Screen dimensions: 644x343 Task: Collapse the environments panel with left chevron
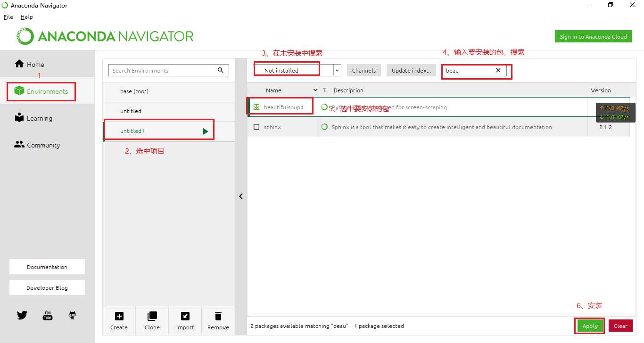(x=241, y=196)
